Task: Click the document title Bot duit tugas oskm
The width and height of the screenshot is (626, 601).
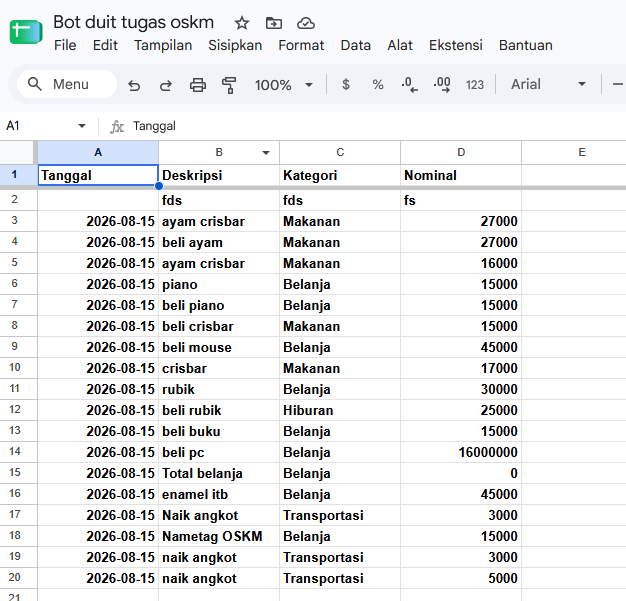Action: [134, 22]
